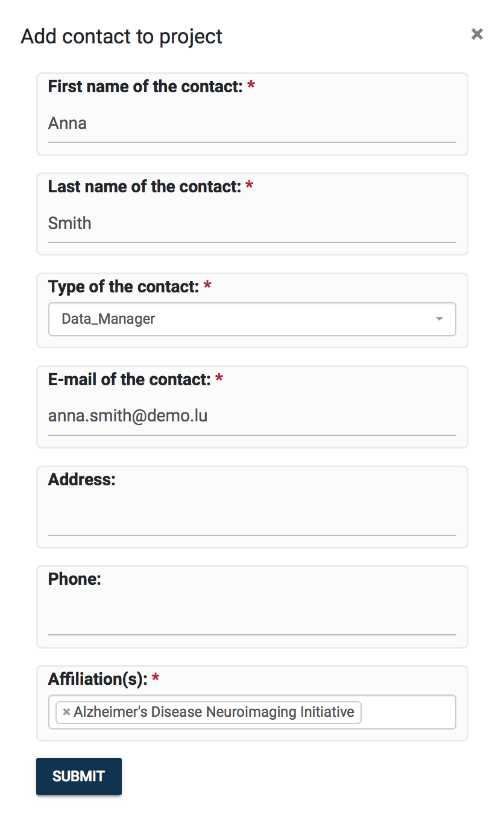The height and width of the screenshot is (838, 504).
Task: Click the first name field containing Anna
Action: coord(252,124)
